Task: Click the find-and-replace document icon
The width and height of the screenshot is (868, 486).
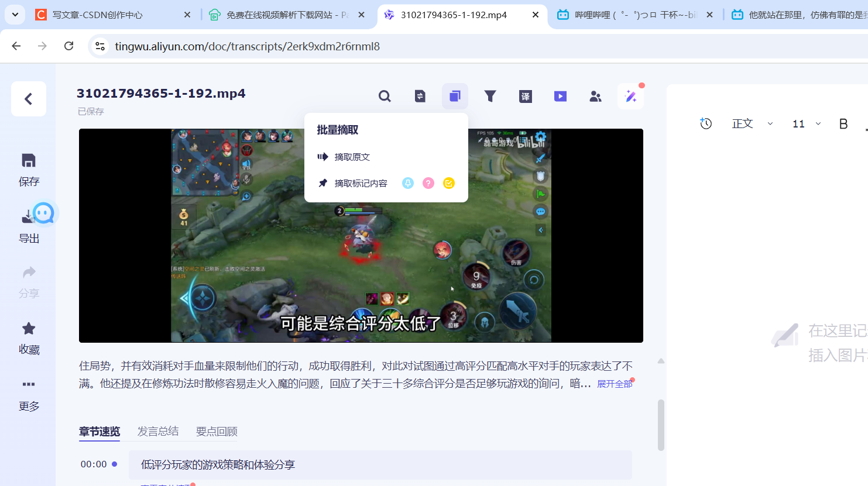Action: pyautogui.click(x=420, y=96)
